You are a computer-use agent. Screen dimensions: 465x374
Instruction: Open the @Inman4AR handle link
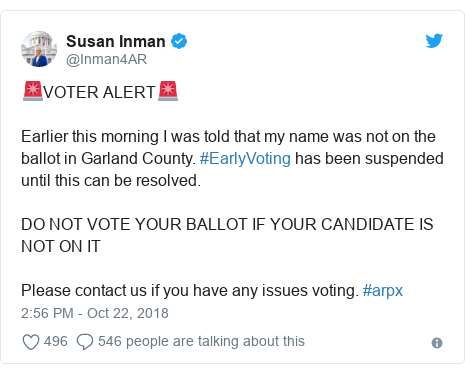[x=106, y=59]
